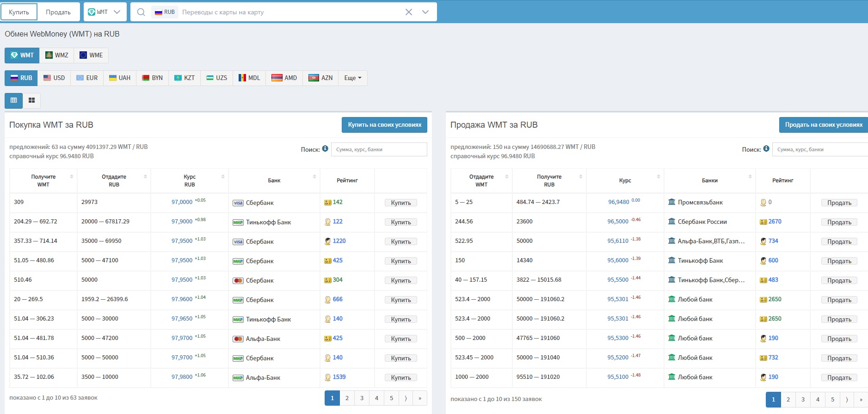Clear the search field with the X icon
The image size is (868, 414).
click(x=409, y=12)
